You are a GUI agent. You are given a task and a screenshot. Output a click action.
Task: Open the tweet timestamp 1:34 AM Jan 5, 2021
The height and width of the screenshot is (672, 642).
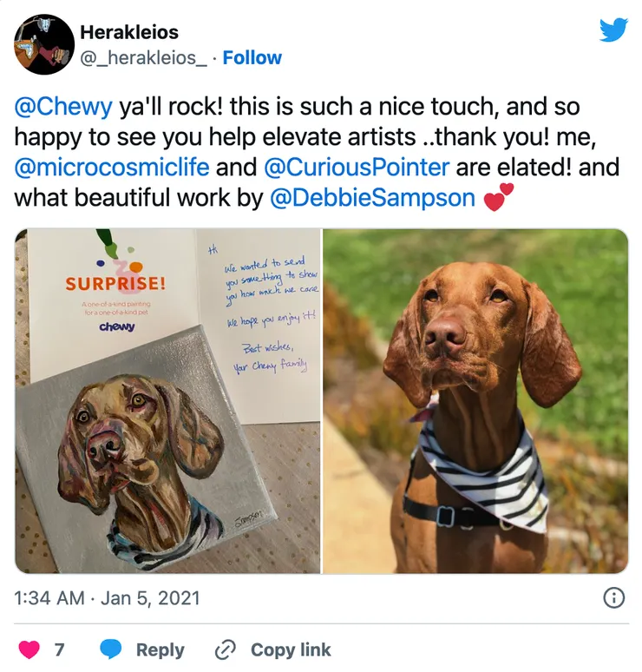point(107,598)
